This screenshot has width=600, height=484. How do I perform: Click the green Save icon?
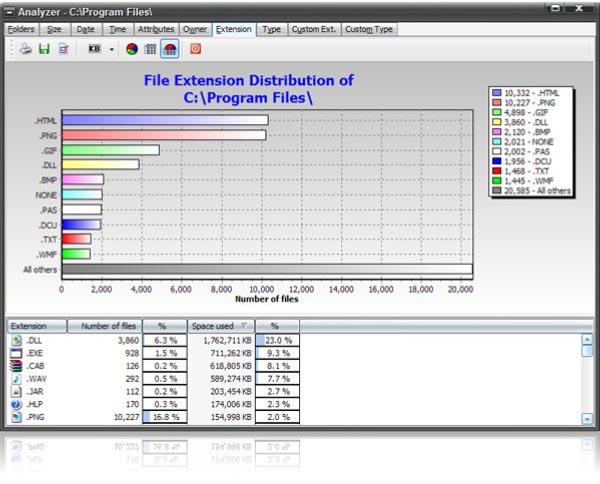click(x=42, y=48)
